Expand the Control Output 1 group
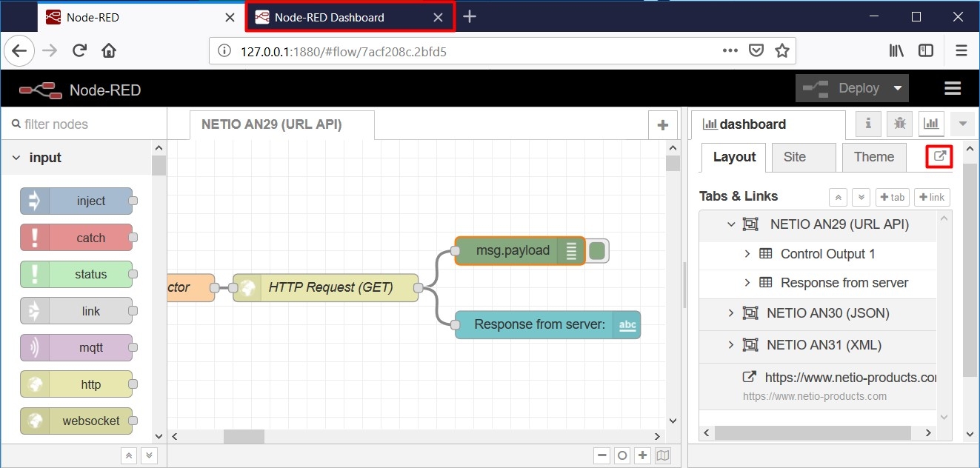 (747, 254)
